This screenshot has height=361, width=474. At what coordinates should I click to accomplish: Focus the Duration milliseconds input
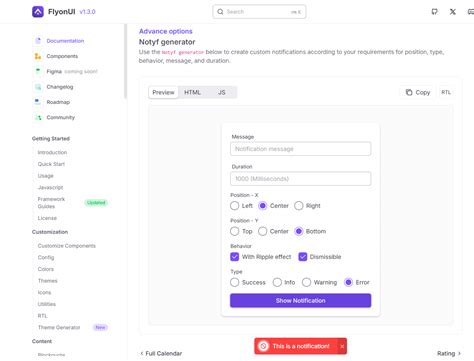[300, 179]
